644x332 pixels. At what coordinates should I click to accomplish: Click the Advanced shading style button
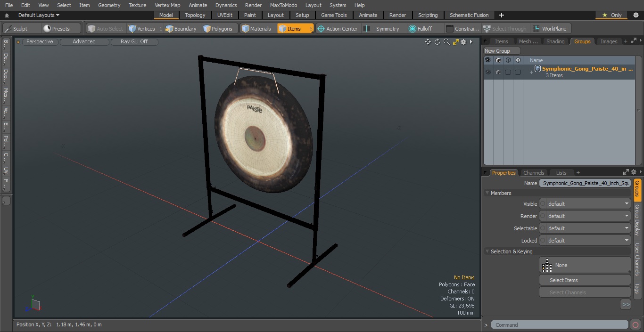[84, 41]
